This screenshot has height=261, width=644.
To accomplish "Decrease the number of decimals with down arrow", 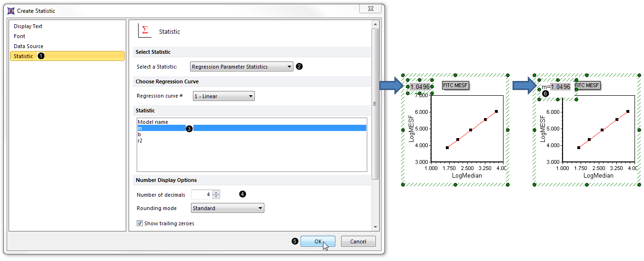I will [216, 197].
